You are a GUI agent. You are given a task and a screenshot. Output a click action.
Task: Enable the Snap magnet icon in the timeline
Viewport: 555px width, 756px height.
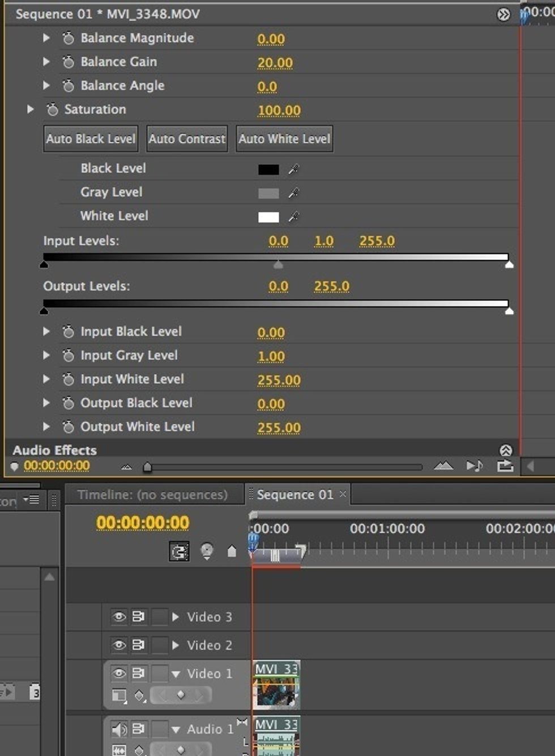coord(180,550)
